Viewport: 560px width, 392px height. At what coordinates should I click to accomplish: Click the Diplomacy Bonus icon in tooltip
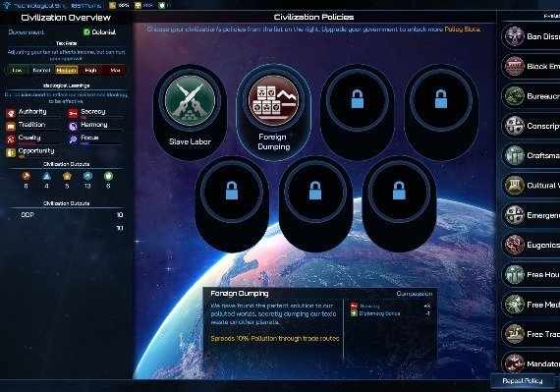pyautogui.click(x=354, y=313)
